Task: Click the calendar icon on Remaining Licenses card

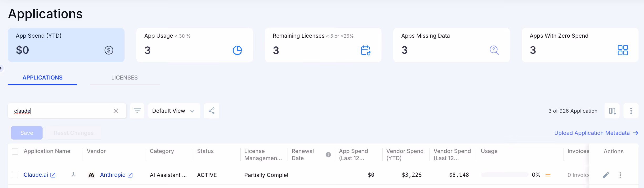Action: click(x=365, y=50)
